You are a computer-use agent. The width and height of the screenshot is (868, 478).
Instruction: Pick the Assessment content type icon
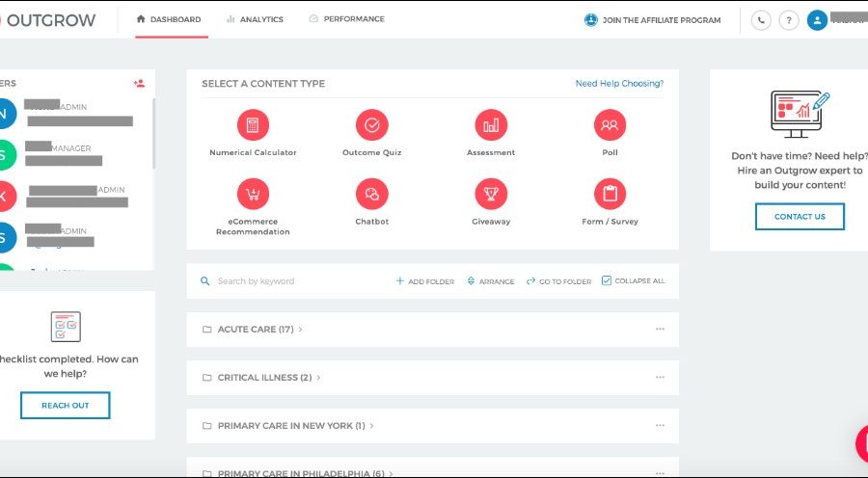491,125
